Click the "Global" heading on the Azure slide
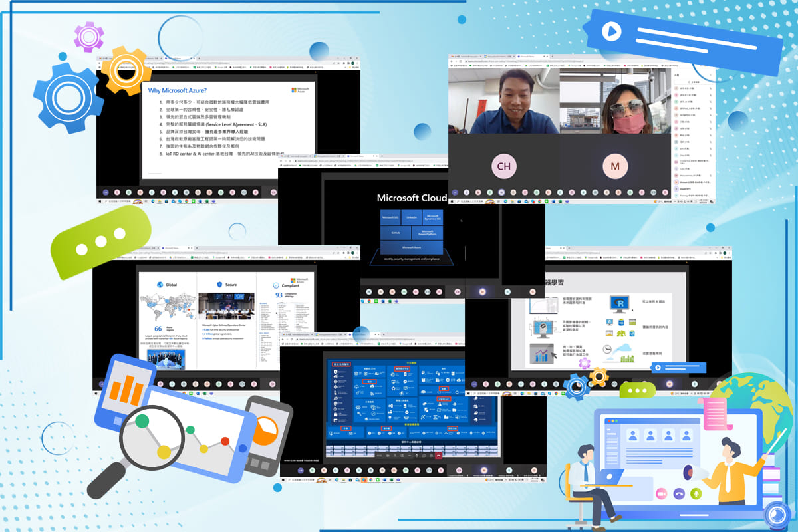Viewport: 798px width, 532px height. 170,285
